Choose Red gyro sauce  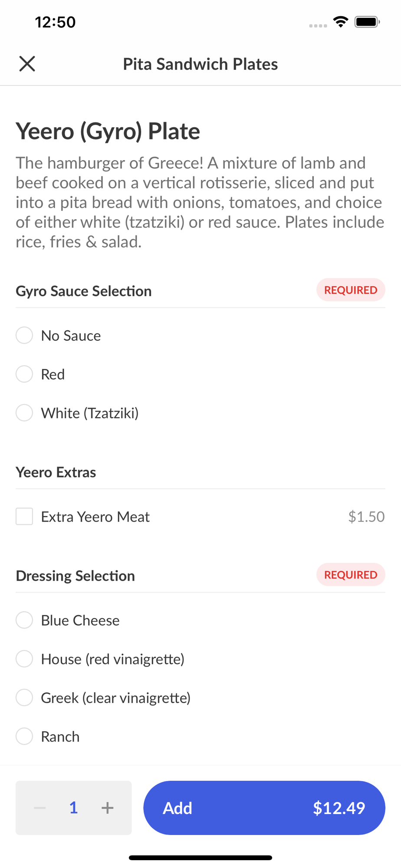24,374
